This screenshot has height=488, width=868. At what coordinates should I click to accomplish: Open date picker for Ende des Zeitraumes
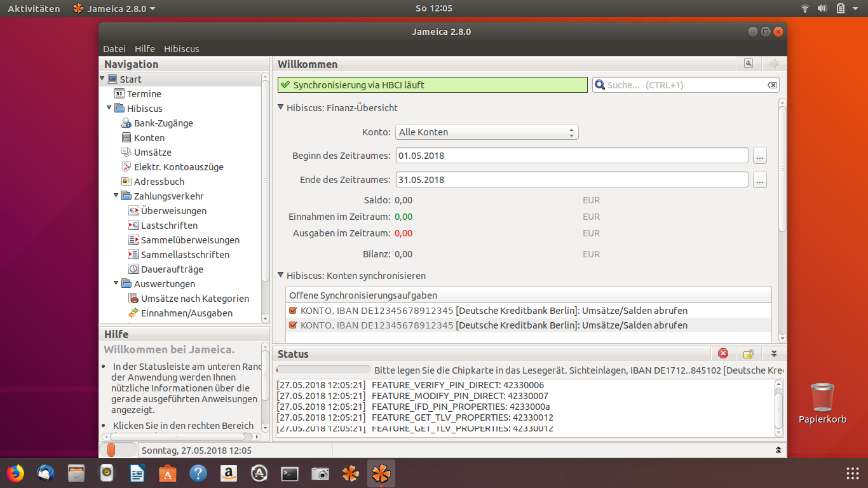tap(760, 180)
